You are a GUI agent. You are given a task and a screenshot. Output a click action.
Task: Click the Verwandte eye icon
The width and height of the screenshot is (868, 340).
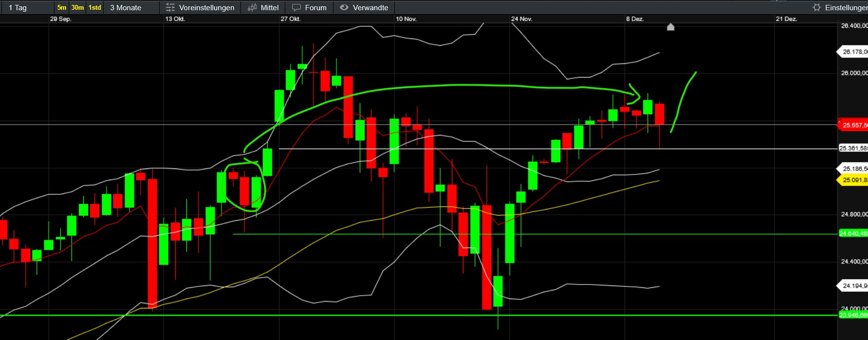pyautogui.click(x=344, y=8)
